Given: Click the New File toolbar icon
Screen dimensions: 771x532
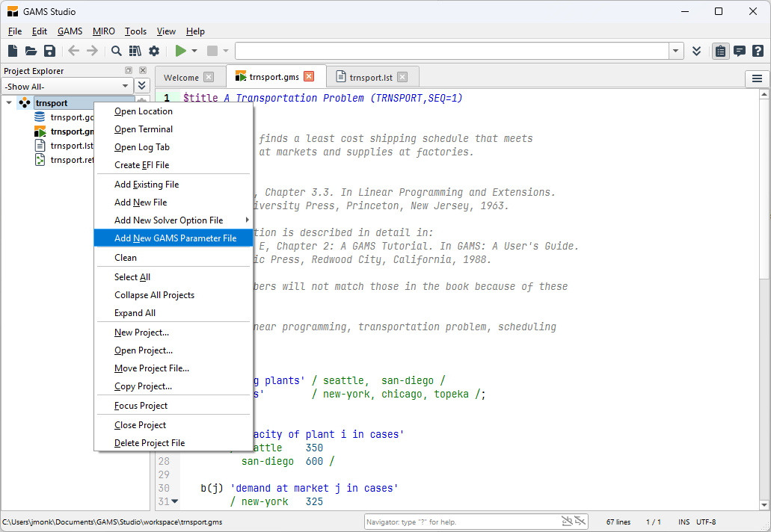Looking at the screenshot, I should [x=13, y=51].
